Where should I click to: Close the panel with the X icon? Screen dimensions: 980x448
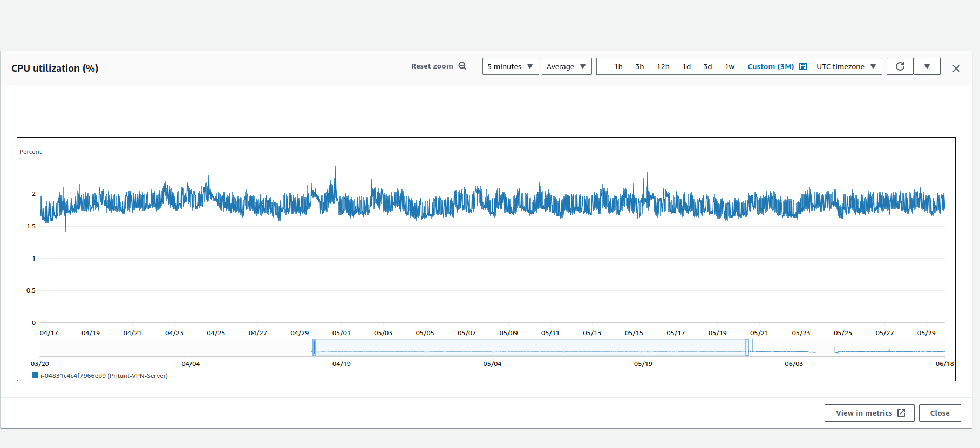point(956,69)
